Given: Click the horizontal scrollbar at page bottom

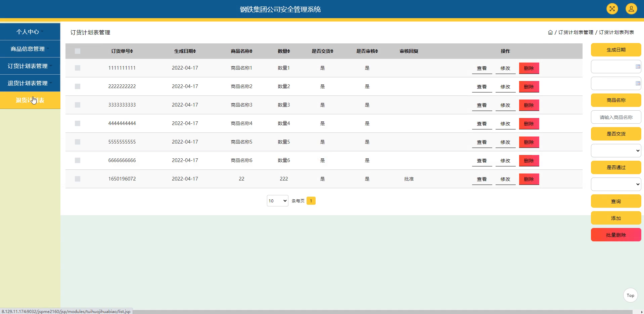Looking at the screenshot, I should (x=383, y=312).
